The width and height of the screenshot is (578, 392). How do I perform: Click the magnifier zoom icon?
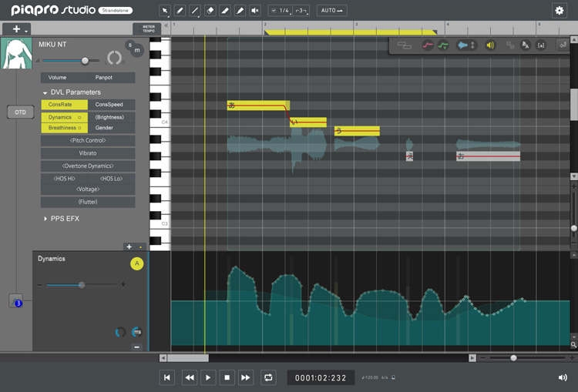pos(573,345)
